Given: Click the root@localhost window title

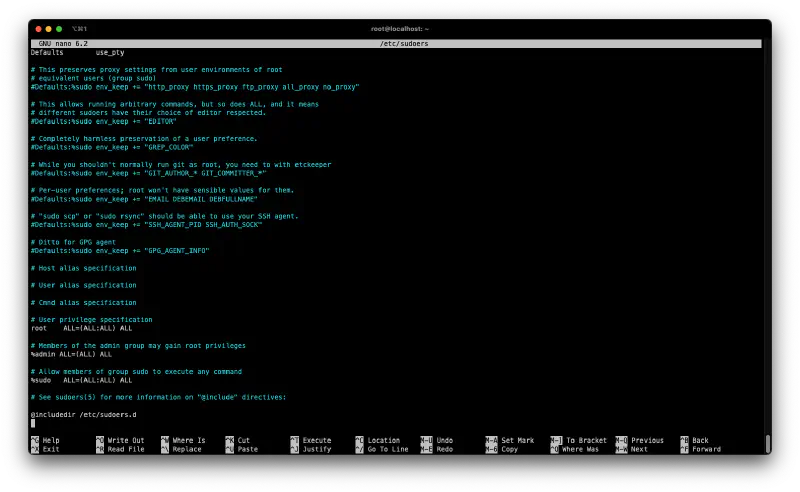Looking at the screenshot, I should tap(400, 29).
